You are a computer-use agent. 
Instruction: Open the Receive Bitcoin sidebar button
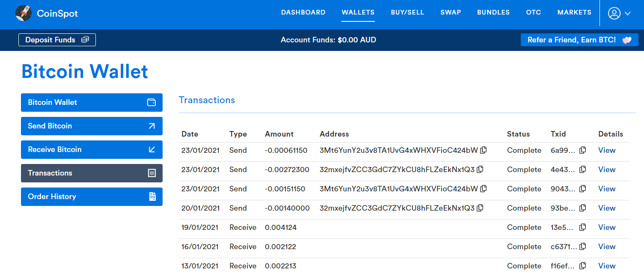pyautogui.click(x=92, y=149)
